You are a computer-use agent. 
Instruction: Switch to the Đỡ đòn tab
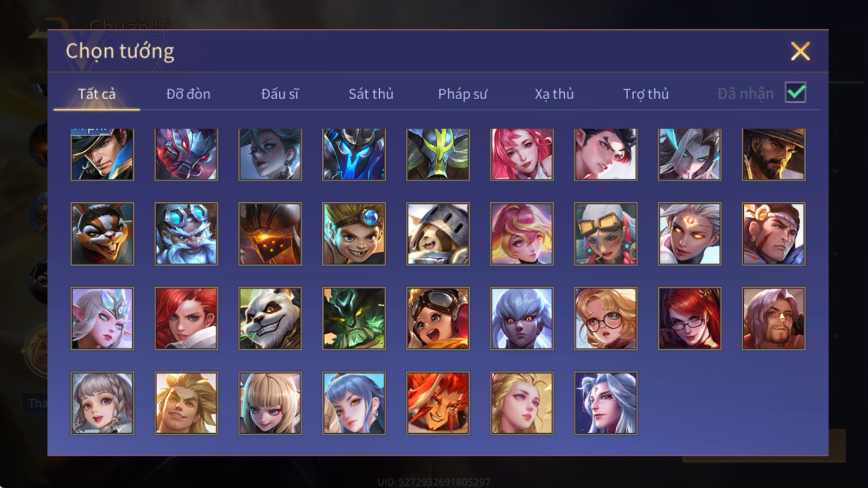[188, 94]
